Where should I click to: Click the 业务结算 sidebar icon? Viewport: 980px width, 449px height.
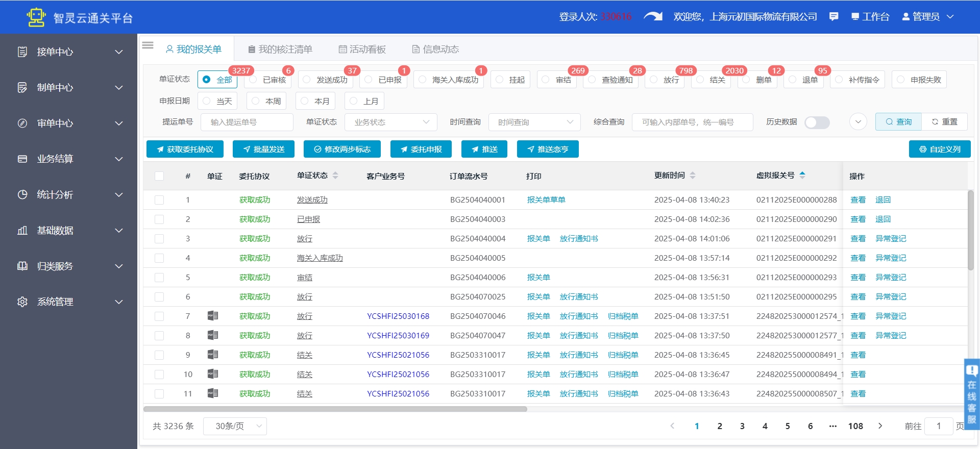22,159
